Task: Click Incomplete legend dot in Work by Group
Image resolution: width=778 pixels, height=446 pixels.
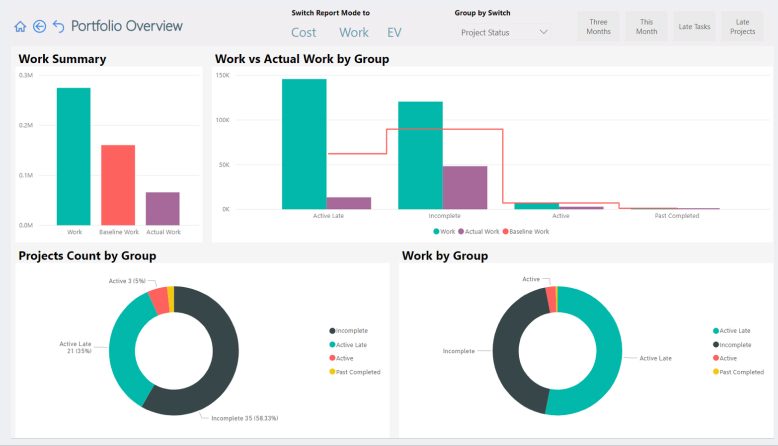Action: pyautogui.click(x=716, y=345)
